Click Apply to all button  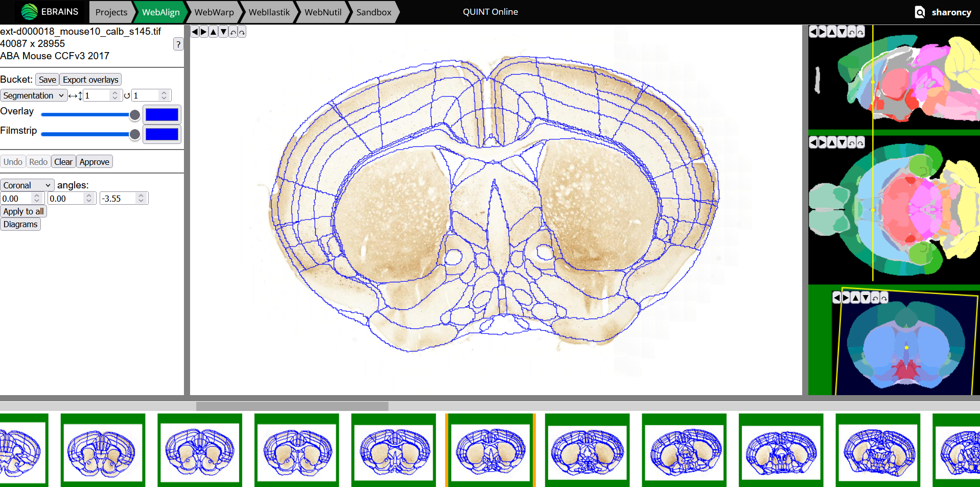(24, 211)
